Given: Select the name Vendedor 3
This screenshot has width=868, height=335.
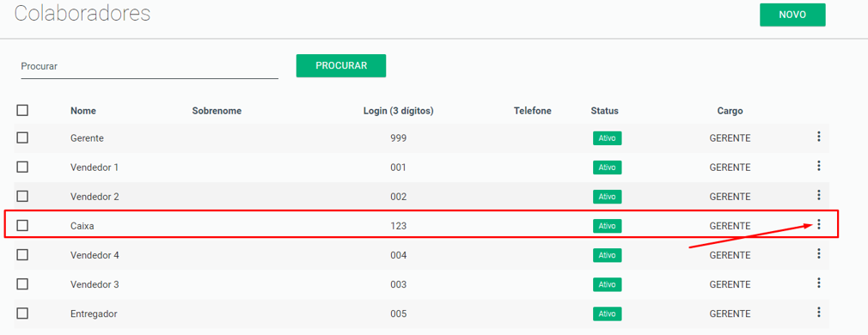Looking at the screenshot, I should pos(95,284).
